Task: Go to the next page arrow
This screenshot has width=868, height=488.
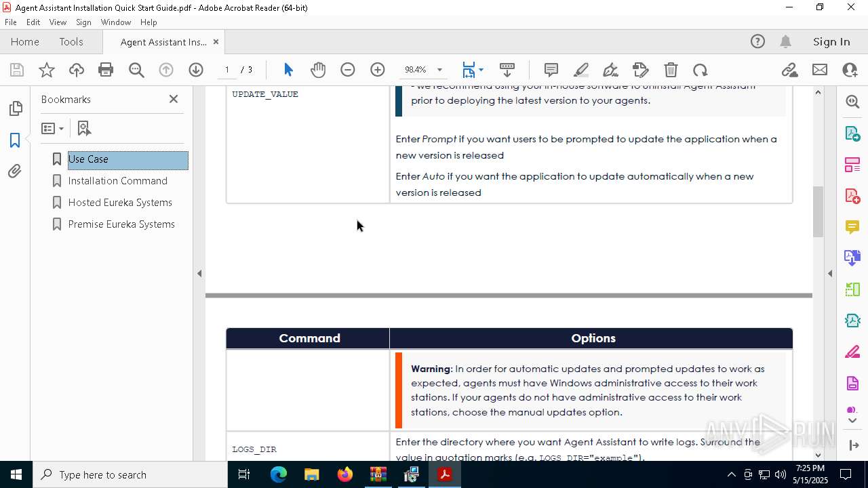Action: click(196, 70)
